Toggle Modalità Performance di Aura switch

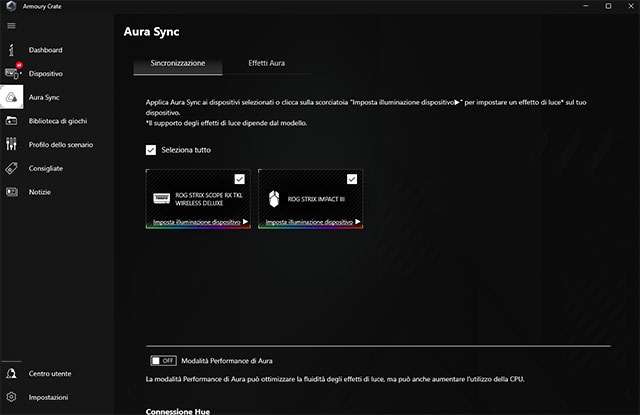[162, 360]
